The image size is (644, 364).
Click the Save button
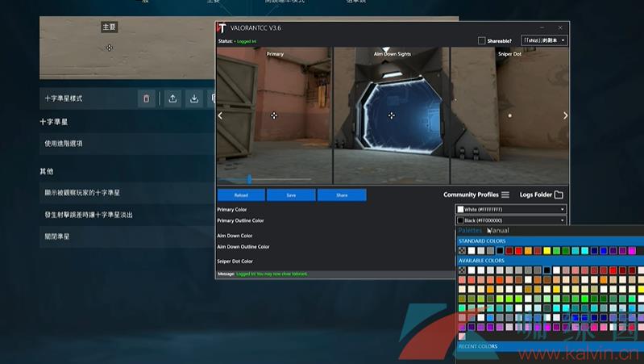pyautogui.click(x=291, y=195)
